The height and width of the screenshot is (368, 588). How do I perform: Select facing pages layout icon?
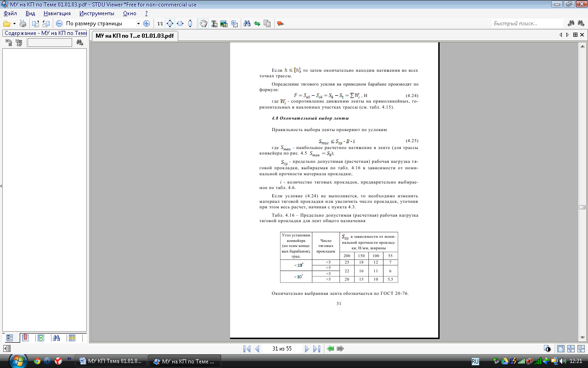(x=571, y=349)
